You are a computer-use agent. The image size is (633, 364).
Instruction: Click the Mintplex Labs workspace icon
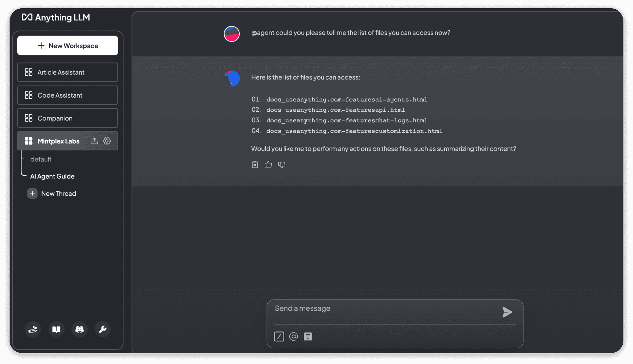click(28, 141)
